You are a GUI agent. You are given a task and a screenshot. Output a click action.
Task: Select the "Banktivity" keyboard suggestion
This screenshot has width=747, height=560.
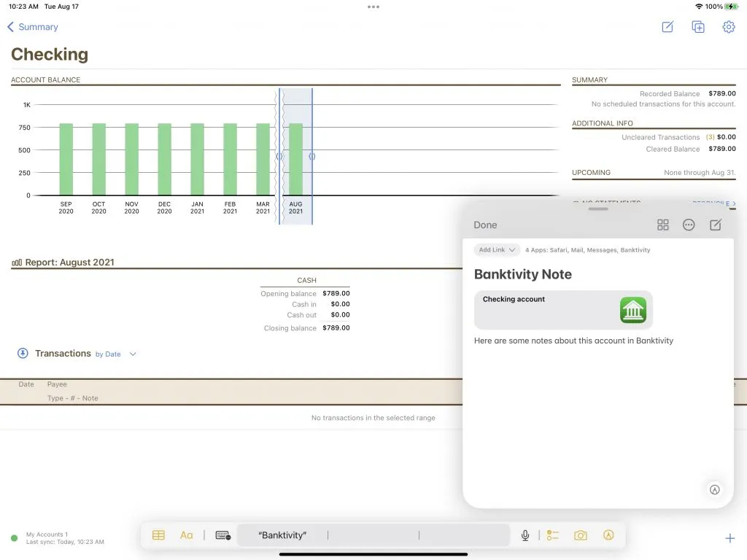282,535
